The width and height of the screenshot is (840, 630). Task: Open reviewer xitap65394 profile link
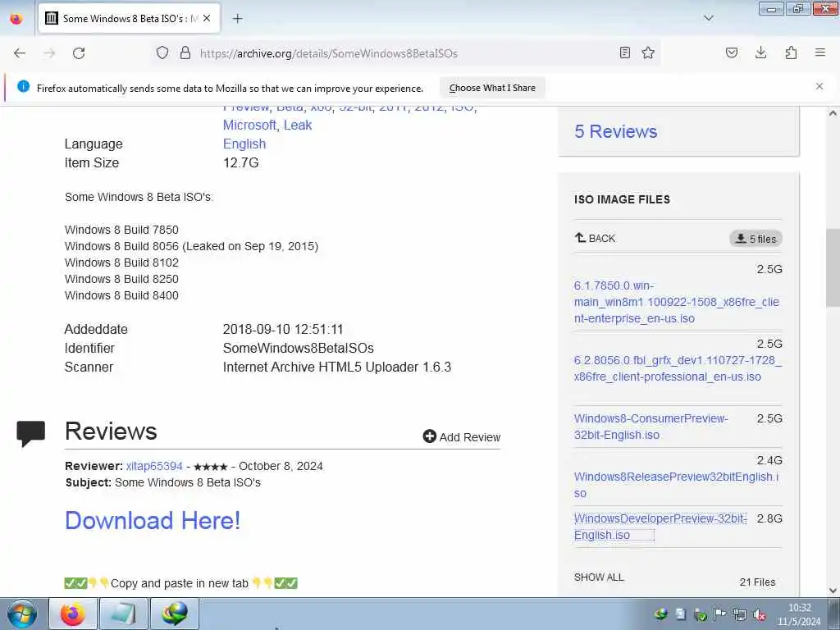154,466
